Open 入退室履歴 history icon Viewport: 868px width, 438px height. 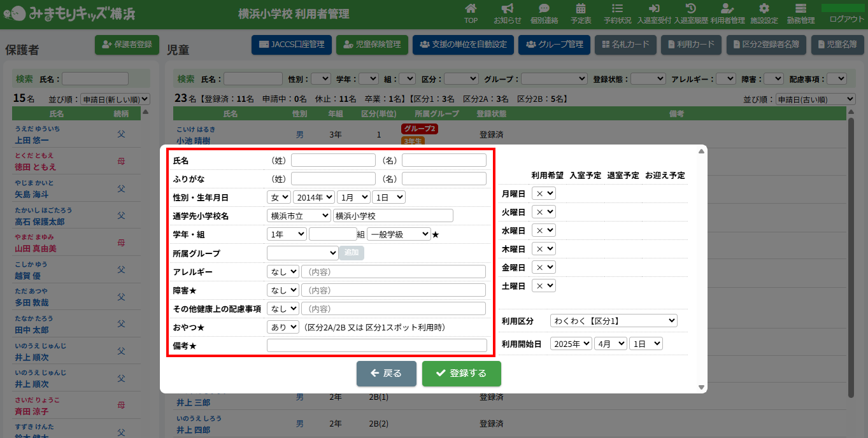pyautogui.click(x=690, y=9)
